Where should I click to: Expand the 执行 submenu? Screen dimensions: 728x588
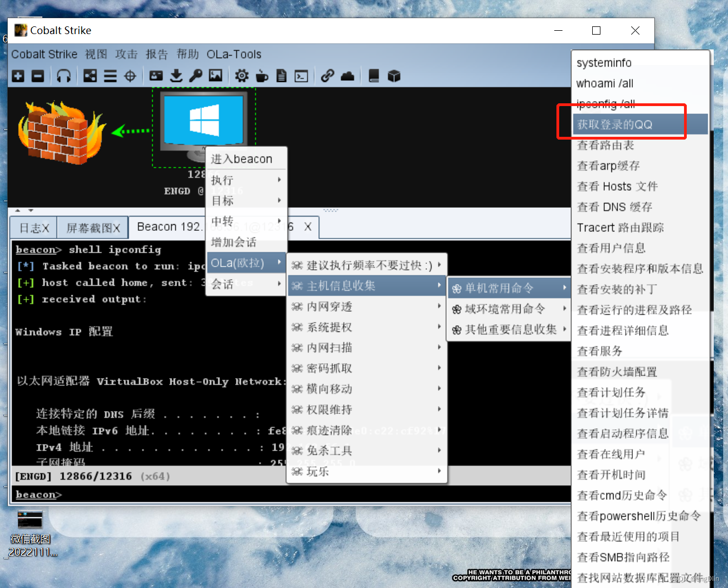pyautogui.click(x=246, y=180)
